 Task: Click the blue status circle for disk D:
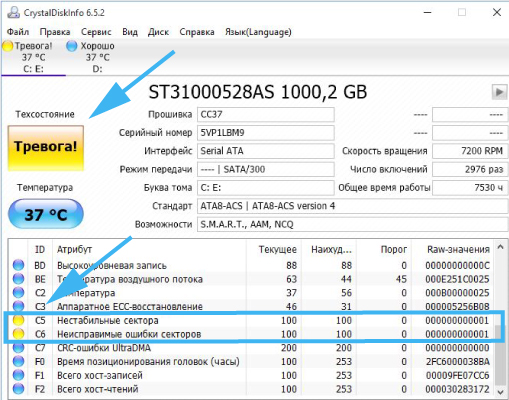(71, 46)
